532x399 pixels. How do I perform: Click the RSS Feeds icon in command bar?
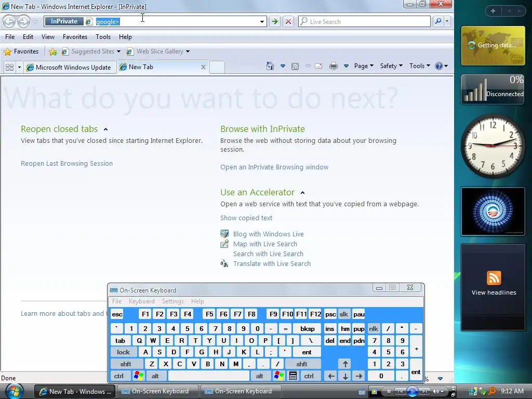[295, 66]
